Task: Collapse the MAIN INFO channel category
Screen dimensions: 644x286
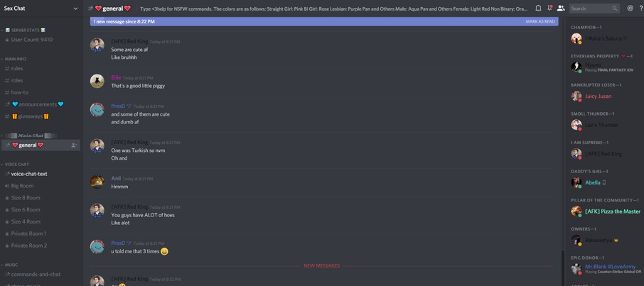Action: point(16,59)
